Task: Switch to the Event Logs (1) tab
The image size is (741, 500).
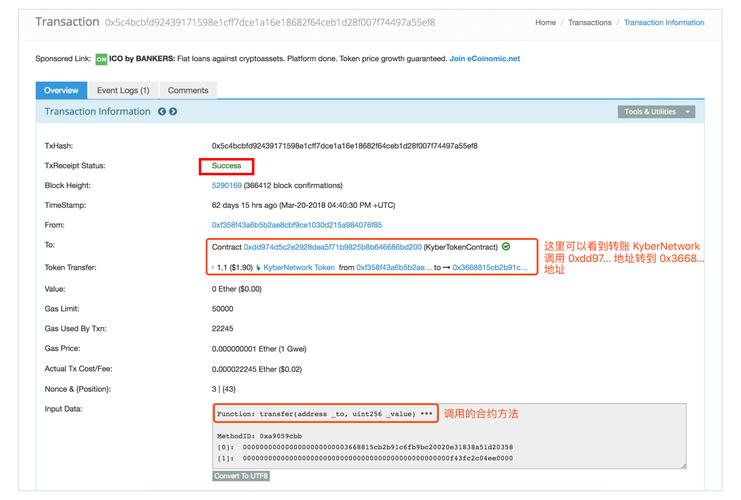Action: pyautogui.click(x=123, y=90)
